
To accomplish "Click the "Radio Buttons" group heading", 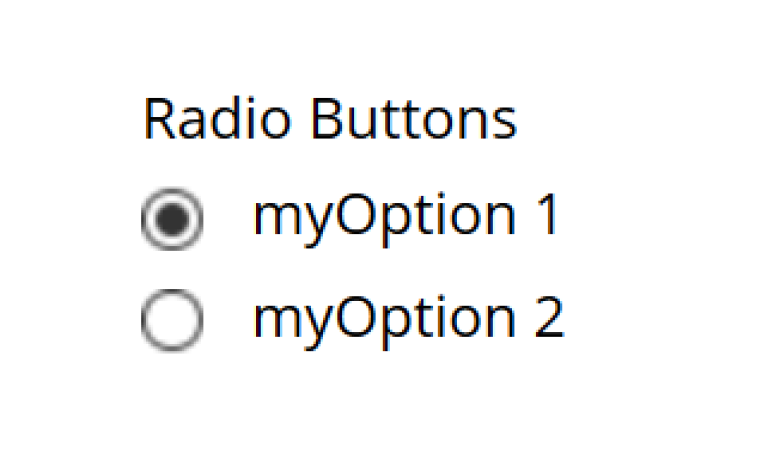I will (x=330, y=120).
